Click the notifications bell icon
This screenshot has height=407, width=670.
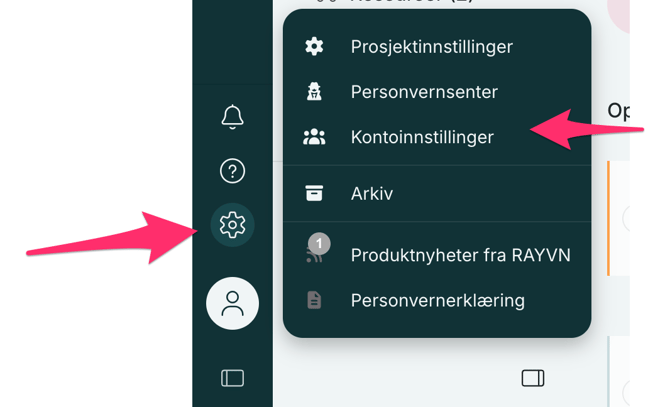click(232, 116)
